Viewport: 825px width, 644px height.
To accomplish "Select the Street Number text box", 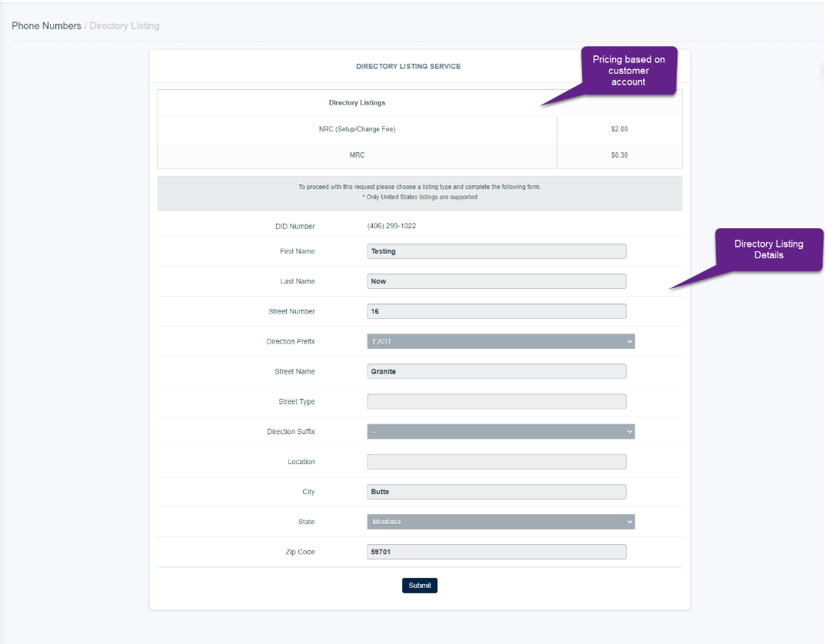I will 496,311.
